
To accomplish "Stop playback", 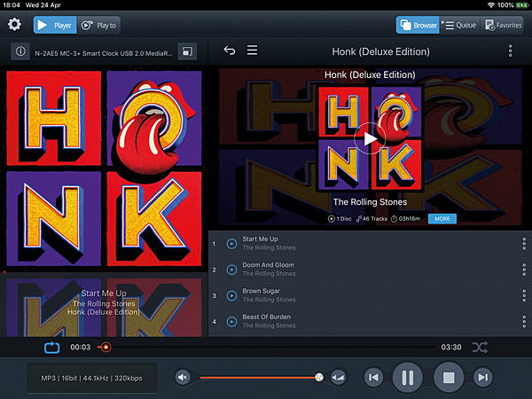I will pos(449,378).
